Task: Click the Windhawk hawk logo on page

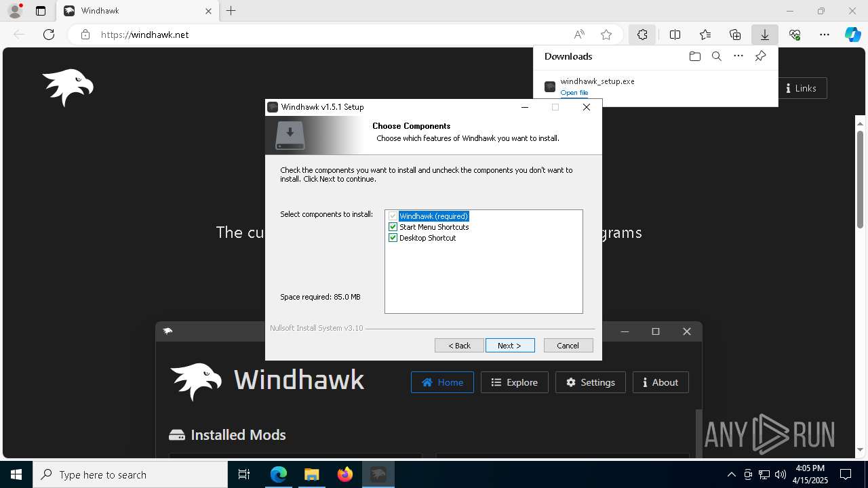Action: (68, 87)
